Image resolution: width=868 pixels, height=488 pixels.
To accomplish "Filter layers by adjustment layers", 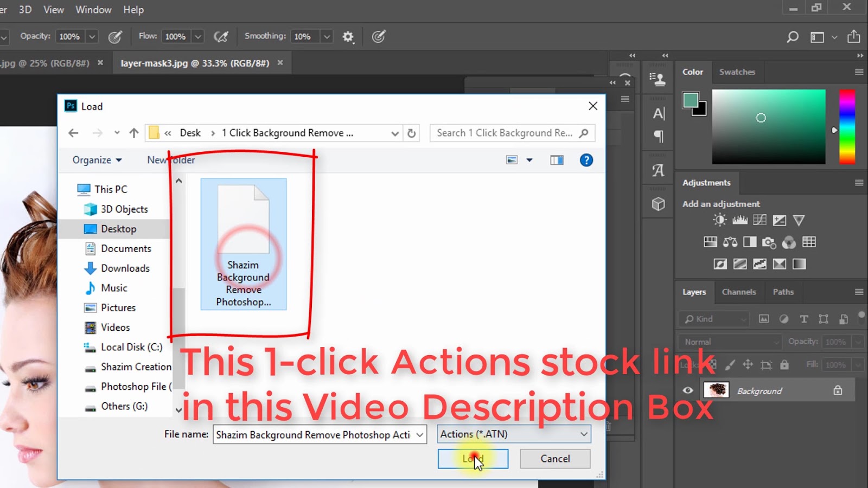I will click(x=784, y=319).
